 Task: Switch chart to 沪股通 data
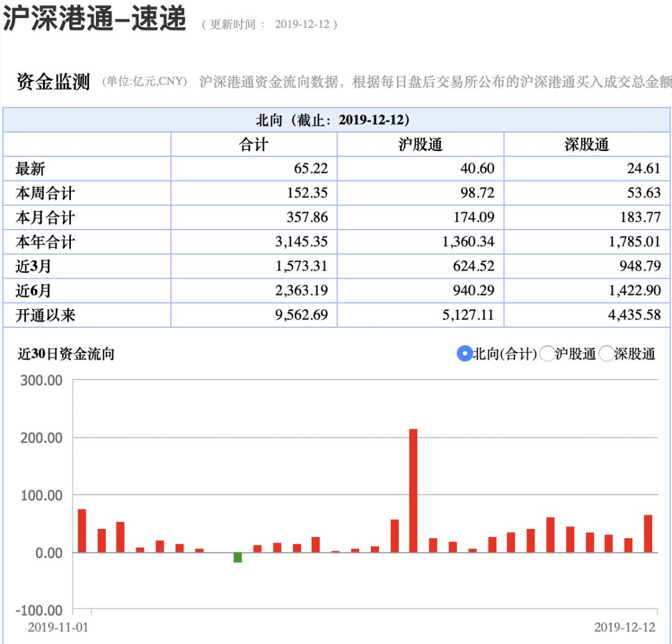point(547,353)
